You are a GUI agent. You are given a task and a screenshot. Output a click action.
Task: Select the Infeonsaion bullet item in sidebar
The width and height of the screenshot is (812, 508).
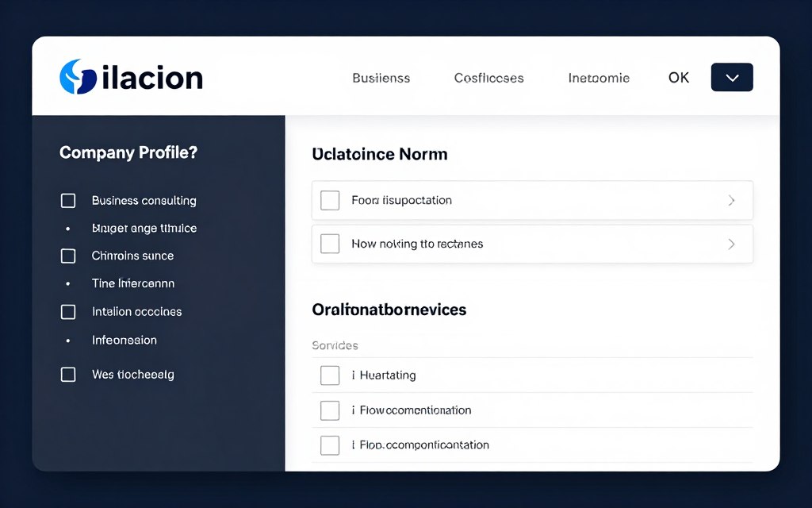point(124,340)
